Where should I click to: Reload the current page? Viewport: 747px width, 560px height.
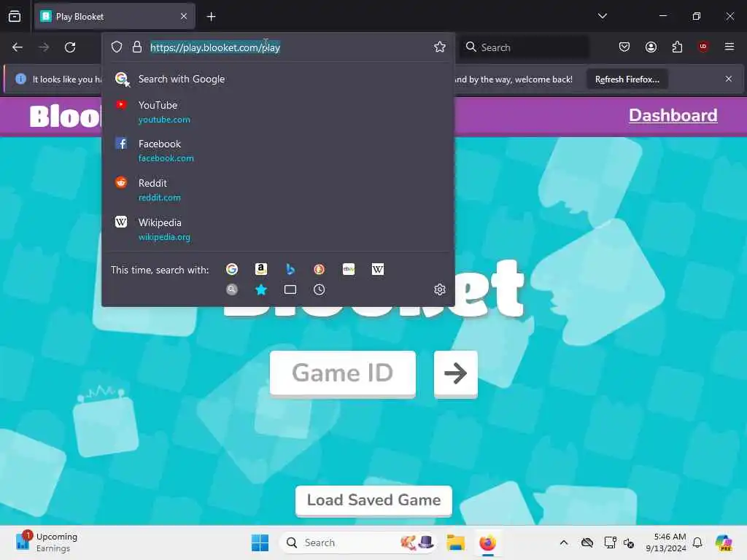coord(70,47)
